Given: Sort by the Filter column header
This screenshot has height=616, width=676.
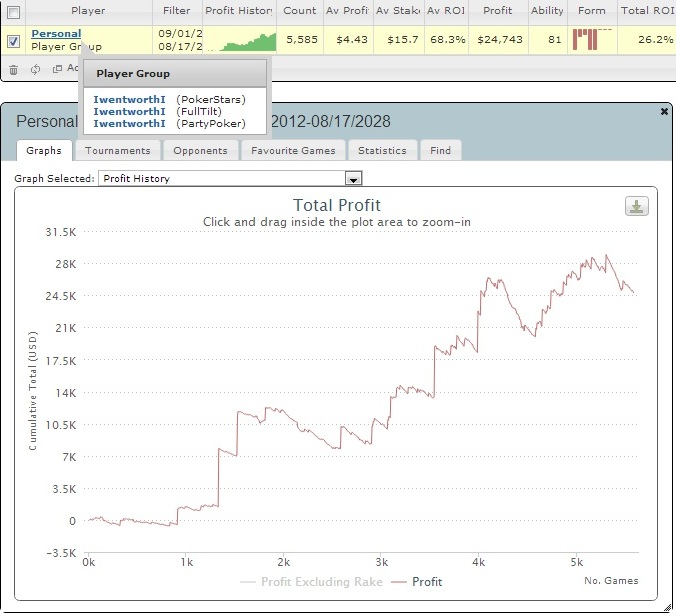Looking at the screenshot, I should pos(177,11).
